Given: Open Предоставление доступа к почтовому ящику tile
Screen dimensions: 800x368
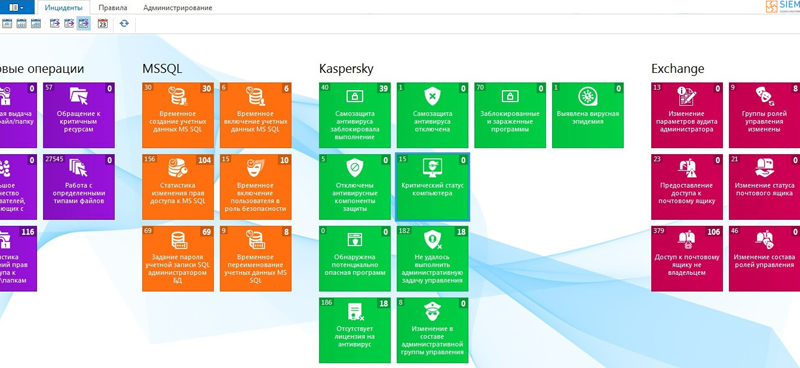Looking at the screenshot, I should (687, 187).
